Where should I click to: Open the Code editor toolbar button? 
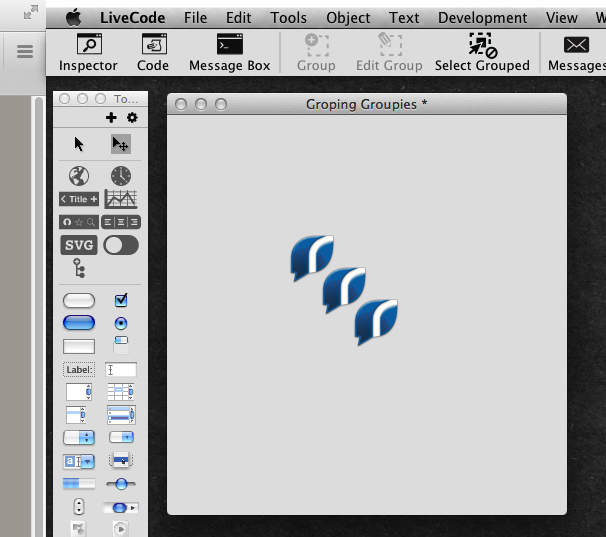tap(153, 53)
